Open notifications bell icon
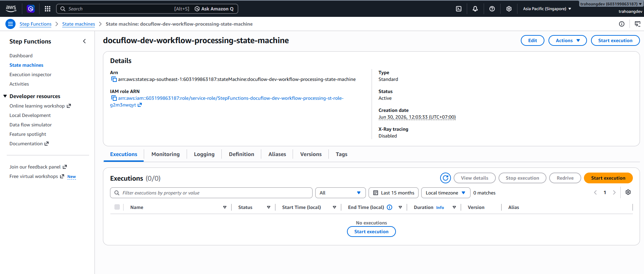Screen dimensions: 644x274 475,9
